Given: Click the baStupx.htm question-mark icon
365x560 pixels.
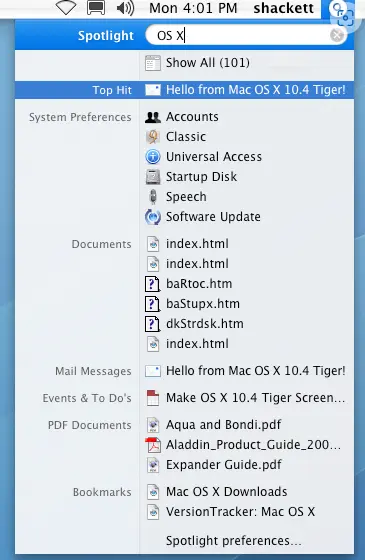Looking at the screenshot, I should click(152, 304).
